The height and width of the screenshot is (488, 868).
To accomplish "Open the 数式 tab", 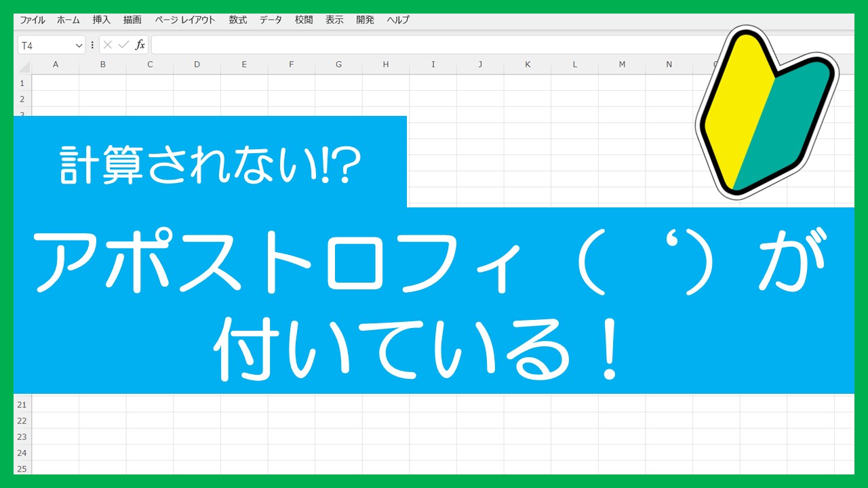I will [238, 20].
